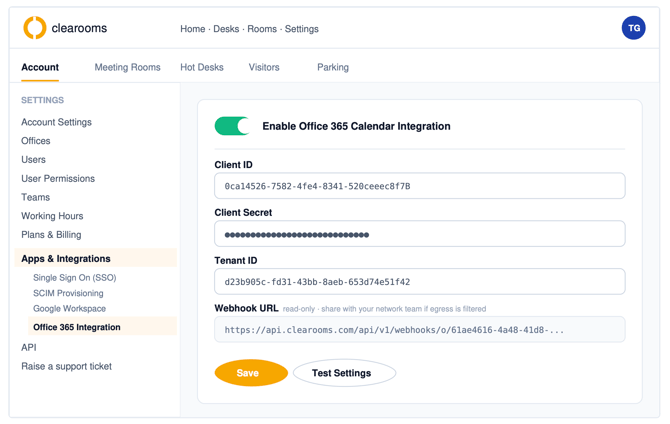670x424 pixels.
Task: Click the Client Secret label
Action: pos(243,212)
